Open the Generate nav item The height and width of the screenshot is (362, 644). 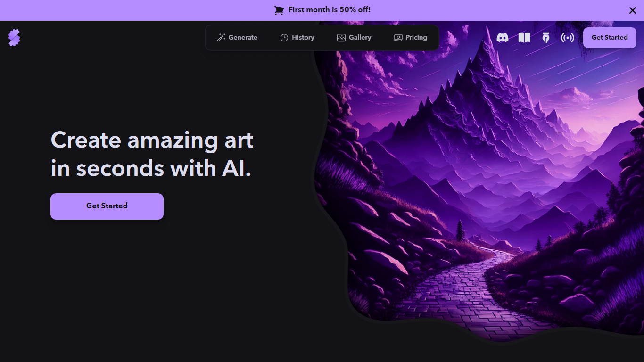tap(237, 38)
